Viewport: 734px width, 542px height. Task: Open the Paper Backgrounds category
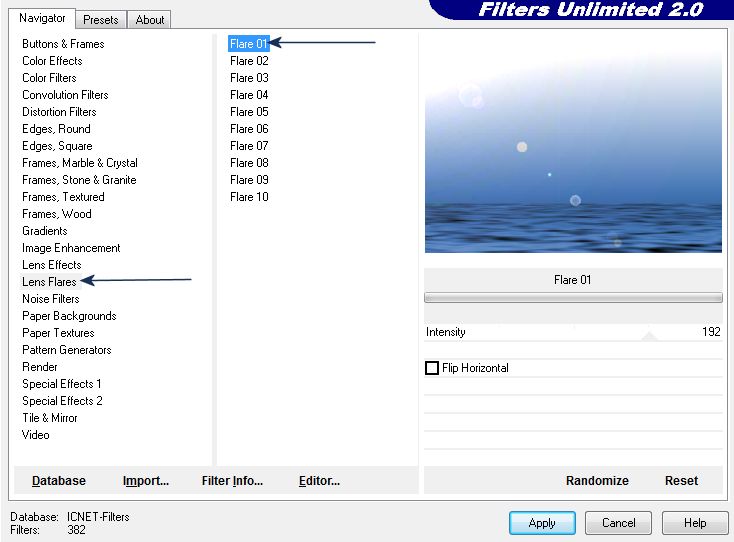69,316
